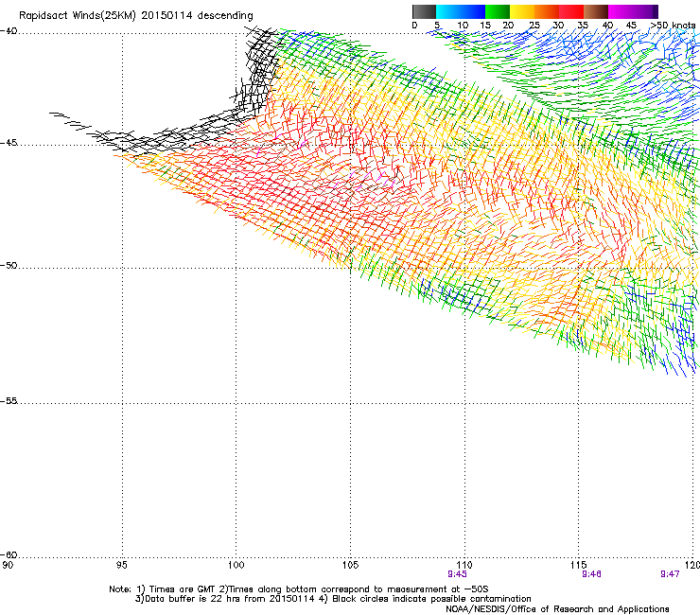Click the orange 25-30 knots legend segment
This screenshot has height=615, width=700.
coord(547,11)
